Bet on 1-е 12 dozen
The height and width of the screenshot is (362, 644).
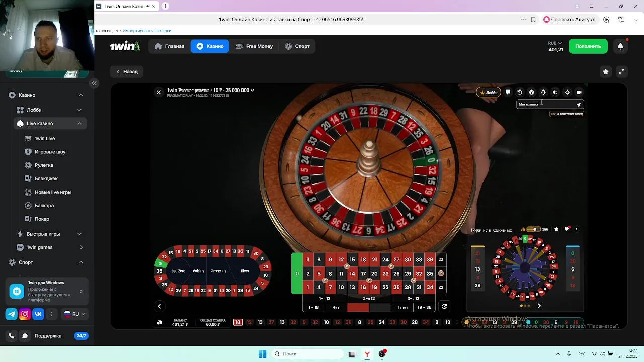pos(325,299)
